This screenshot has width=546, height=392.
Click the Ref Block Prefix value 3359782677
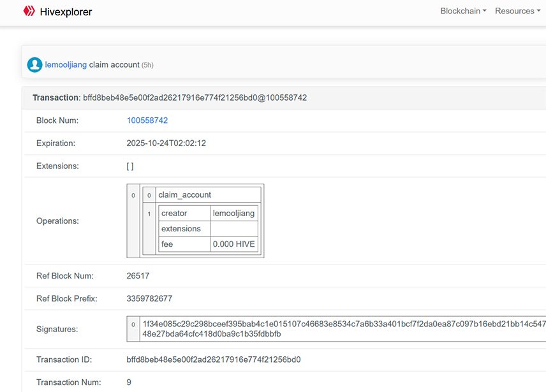coord(150,298)
